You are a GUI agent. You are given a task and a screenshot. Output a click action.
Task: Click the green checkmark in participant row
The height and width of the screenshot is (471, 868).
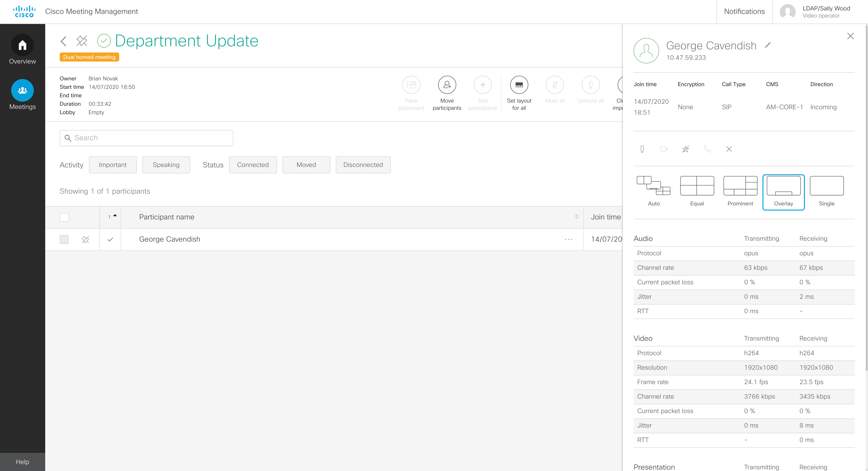click(x=110, y=239)
